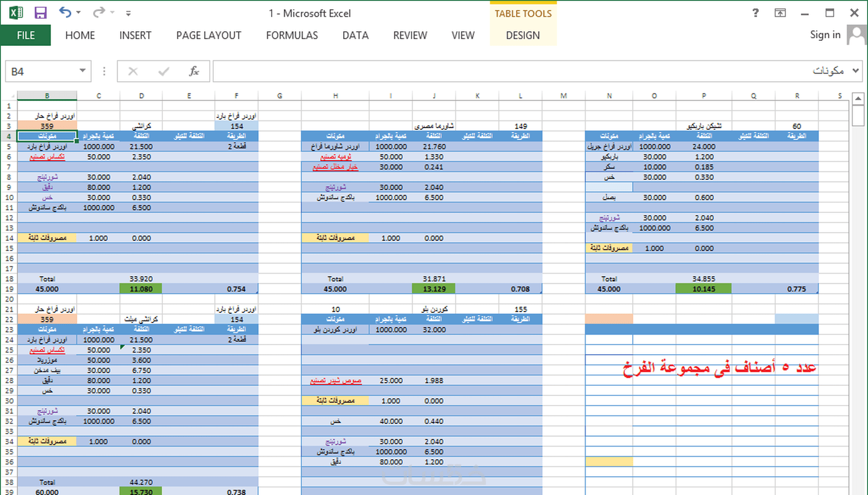Click the vertical scrollbar up arrow
This screenshot has height=495, width=868.
click(858, 98)
